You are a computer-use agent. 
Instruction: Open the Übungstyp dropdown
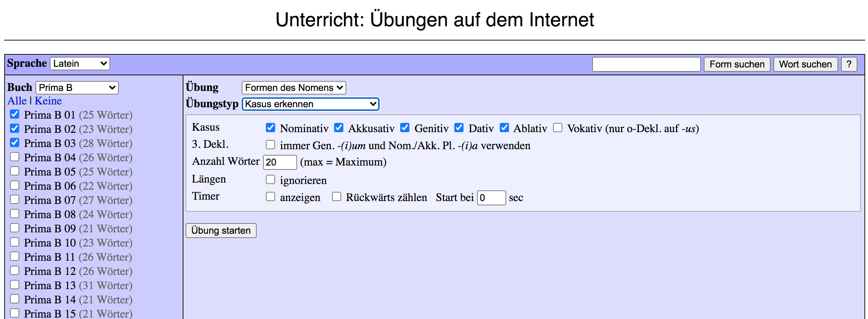310,104
